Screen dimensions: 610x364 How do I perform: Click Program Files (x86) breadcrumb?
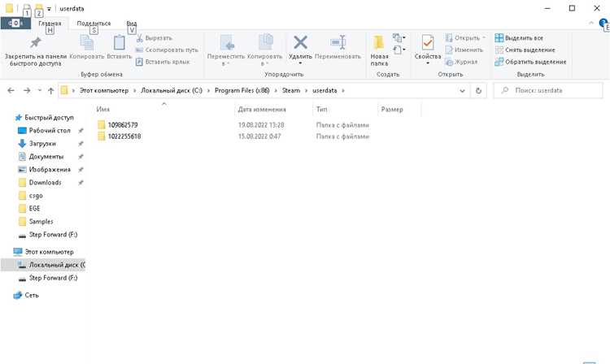pyautogui.click(x=242, y=90)
